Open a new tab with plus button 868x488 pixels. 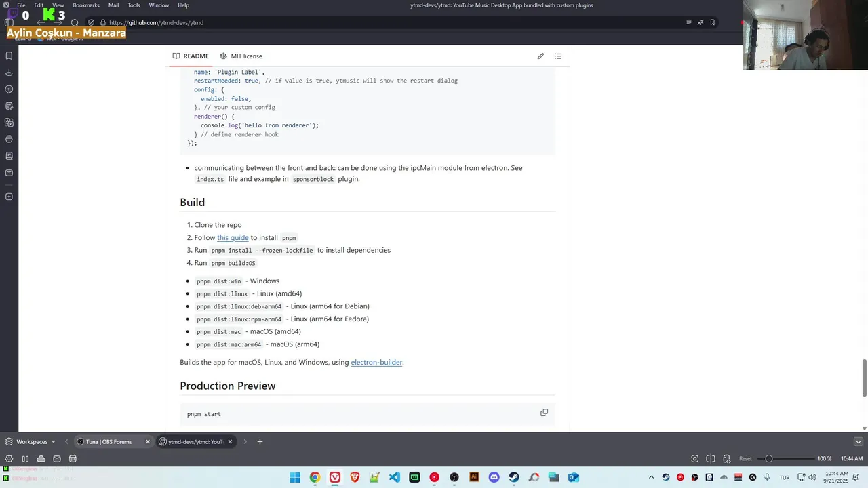260,442
